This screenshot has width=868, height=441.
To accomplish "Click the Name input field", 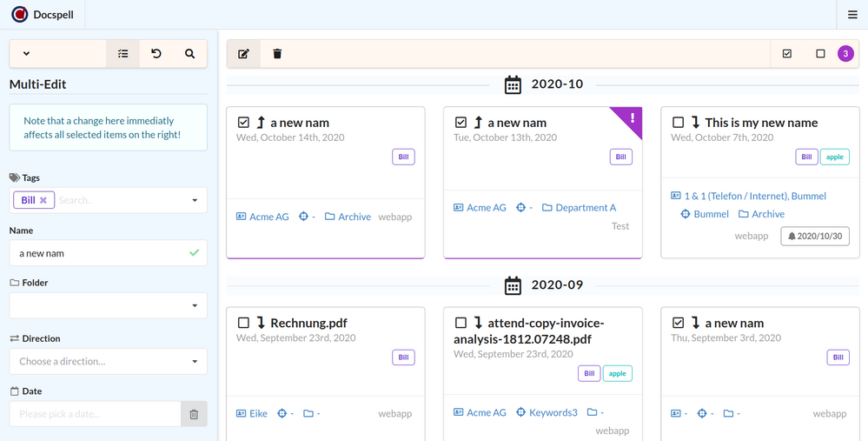I will click(x=100, y=253).
